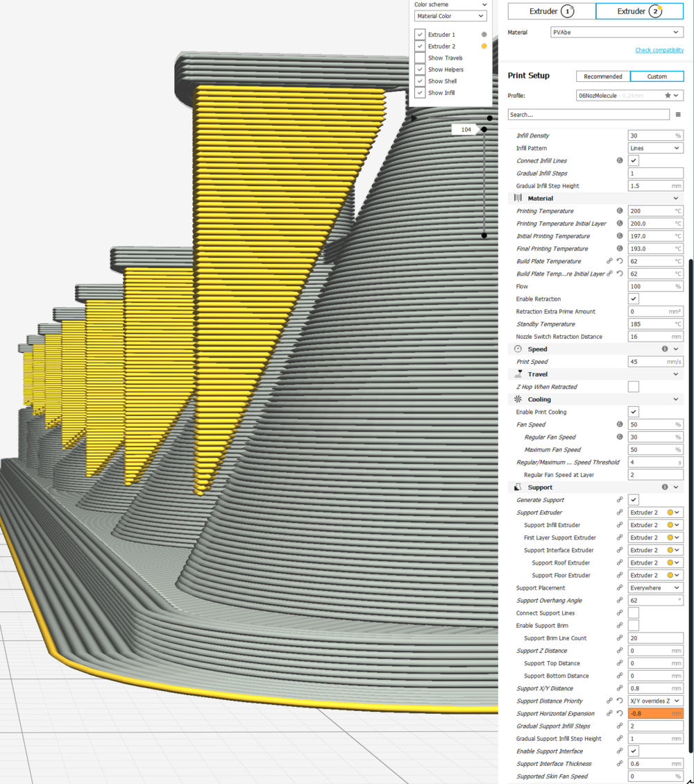Click the lower layer slider handle

point(484,235)
